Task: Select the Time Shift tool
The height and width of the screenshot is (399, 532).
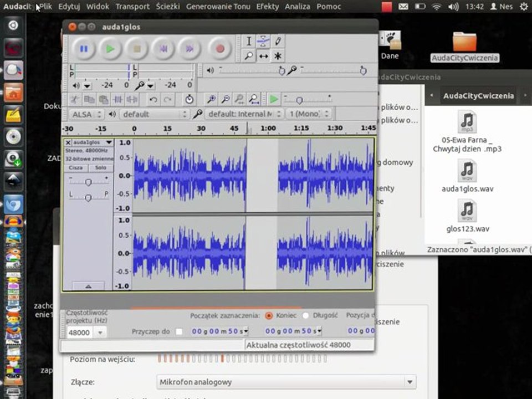Action: point(263,56)
